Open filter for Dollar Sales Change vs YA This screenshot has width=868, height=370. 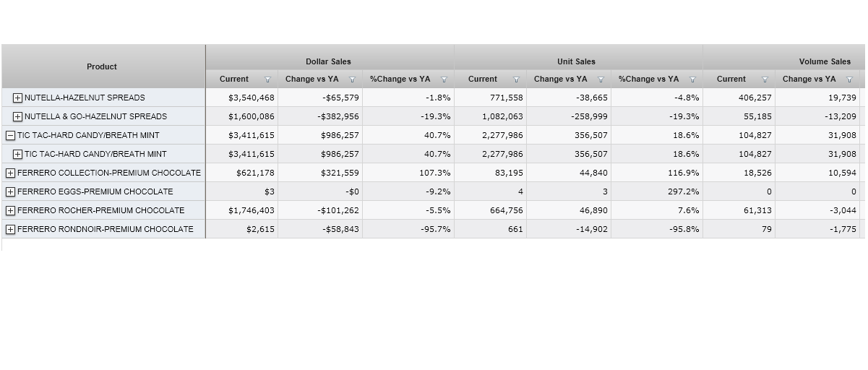click(353, 79)
